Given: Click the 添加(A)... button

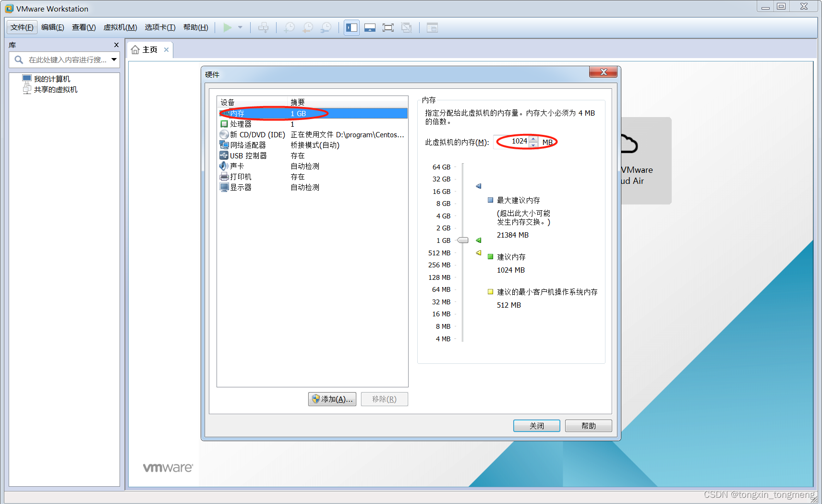Looking at the screenshot, I should (332, 399).
